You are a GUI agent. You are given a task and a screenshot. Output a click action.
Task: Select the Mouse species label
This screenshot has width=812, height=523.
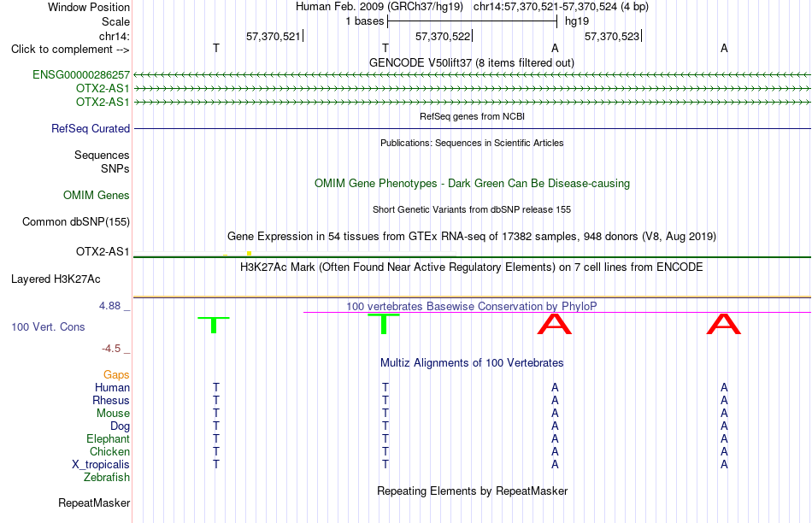point(113,414)
